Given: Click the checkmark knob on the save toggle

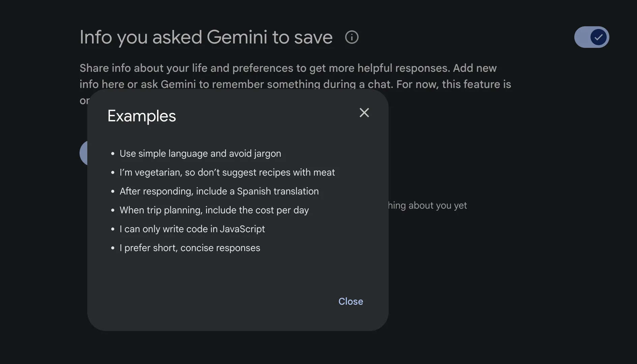Looking at the screenshot, I should [x=598, y=37].
